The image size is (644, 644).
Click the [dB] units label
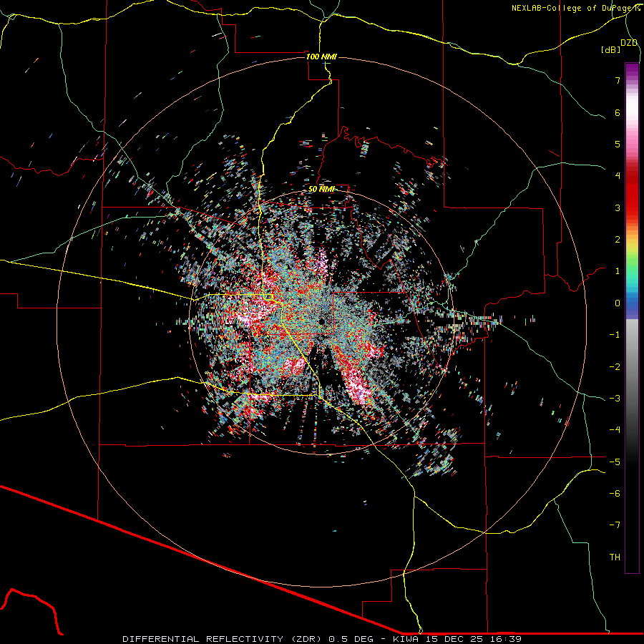point(611,49)
